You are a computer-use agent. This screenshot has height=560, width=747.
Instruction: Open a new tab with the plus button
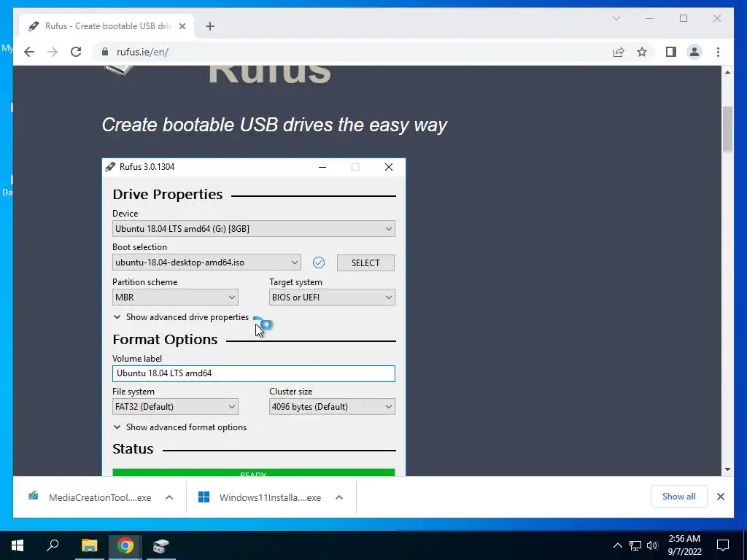[210, 26]
